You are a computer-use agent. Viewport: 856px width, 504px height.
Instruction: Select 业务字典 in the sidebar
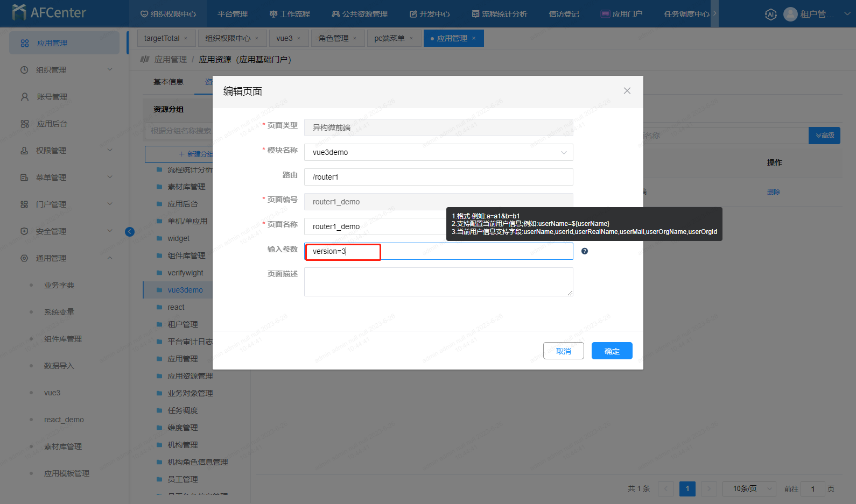tap(59, 285)
